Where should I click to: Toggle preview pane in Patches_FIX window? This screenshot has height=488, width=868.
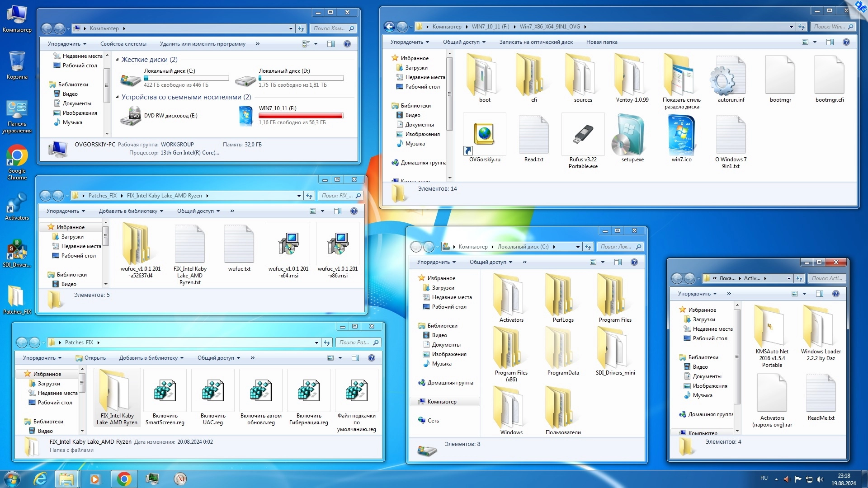tap(355, 358)
